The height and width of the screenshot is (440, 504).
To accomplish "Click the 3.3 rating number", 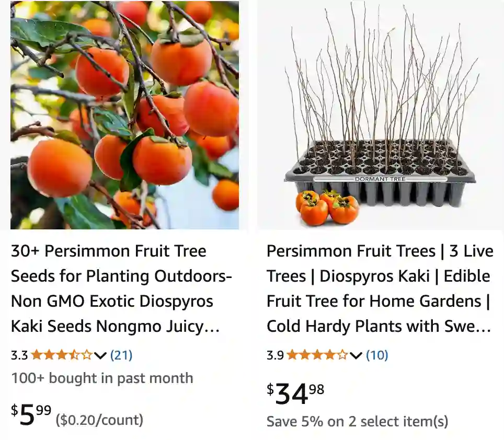I will point(19,355).
